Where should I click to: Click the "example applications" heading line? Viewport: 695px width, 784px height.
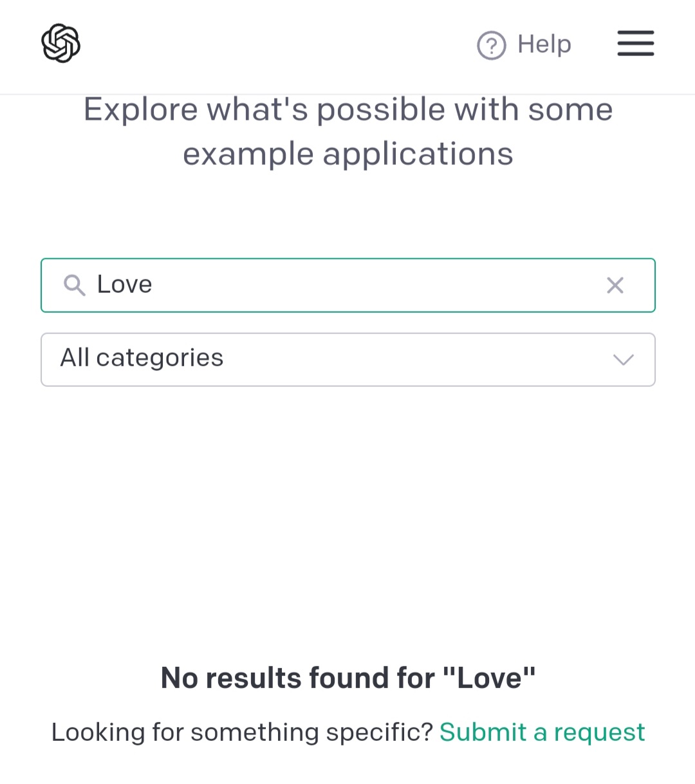click(x=347, y=154)
